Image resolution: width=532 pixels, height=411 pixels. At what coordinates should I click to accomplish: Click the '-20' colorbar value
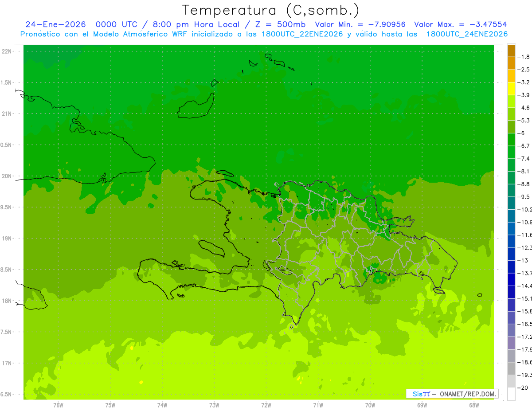(522, 388)
